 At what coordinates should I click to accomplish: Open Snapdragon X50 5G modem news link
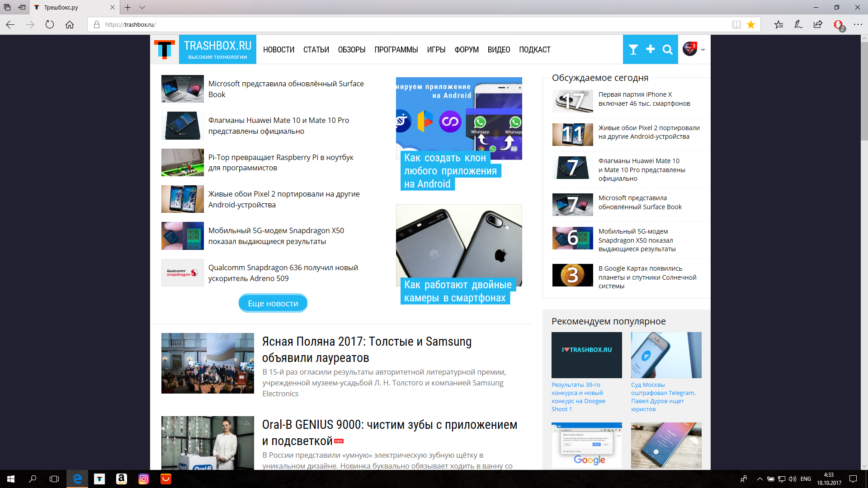click(276, 236)
